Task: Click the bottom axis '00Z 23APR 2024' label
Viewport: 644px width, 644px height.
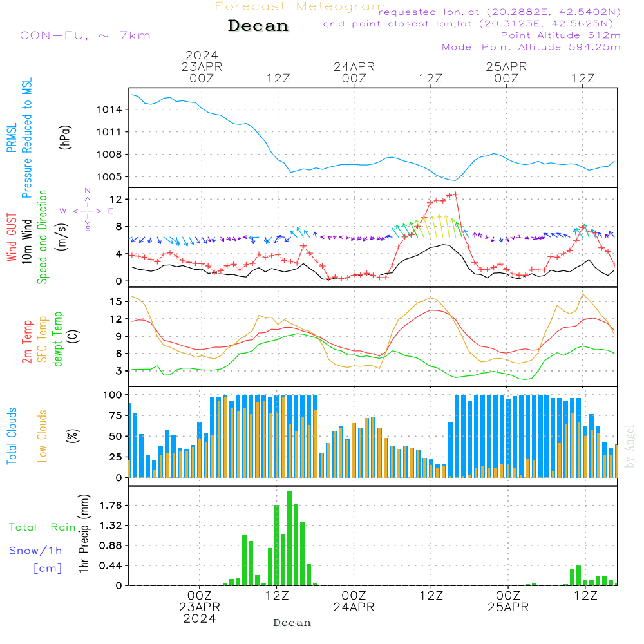Action: pos(200,607)
